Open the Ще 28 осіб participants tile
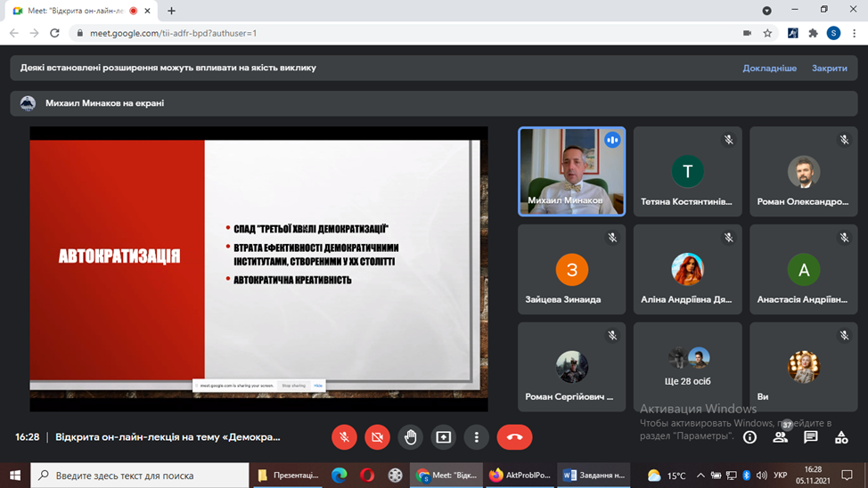868x488 pixels. click(x=687, y=366)
